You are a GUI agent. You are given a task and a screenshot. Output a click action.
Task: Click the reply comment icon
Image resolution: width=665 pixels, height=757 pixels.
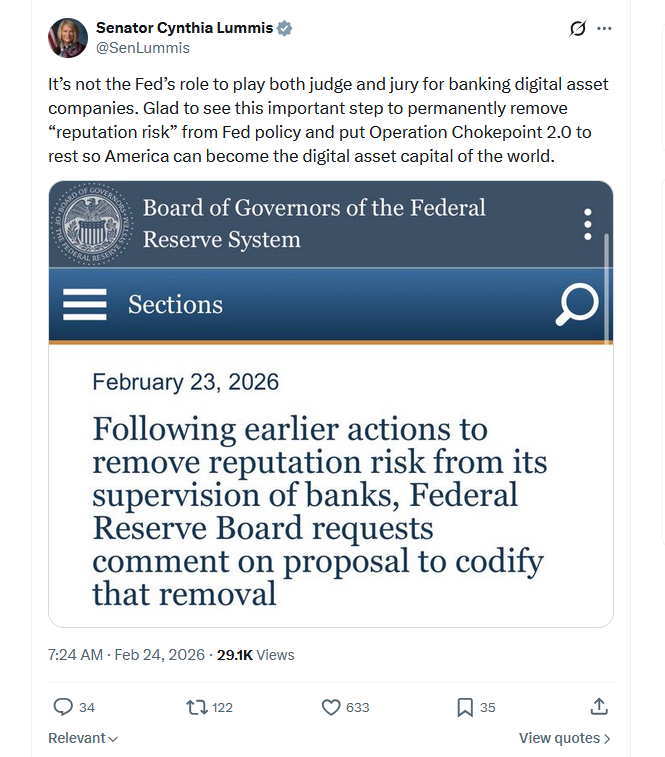tap(63, 707)
